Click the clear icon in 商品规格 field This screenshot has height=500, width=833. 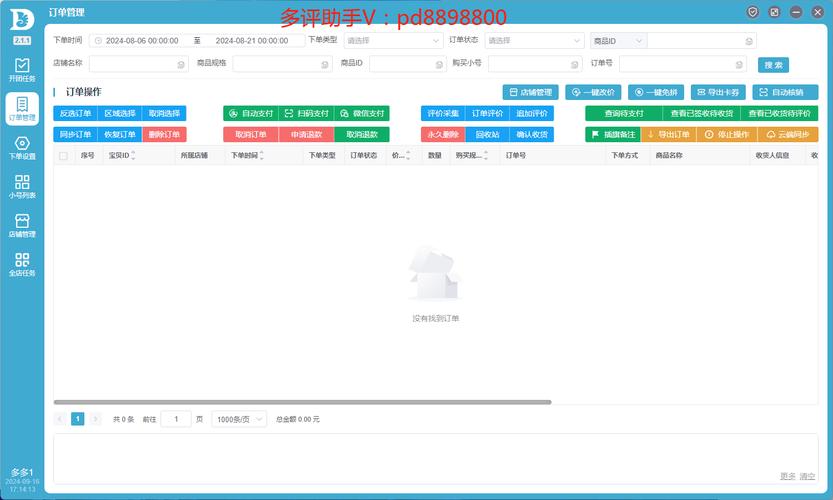coord(325,64)
